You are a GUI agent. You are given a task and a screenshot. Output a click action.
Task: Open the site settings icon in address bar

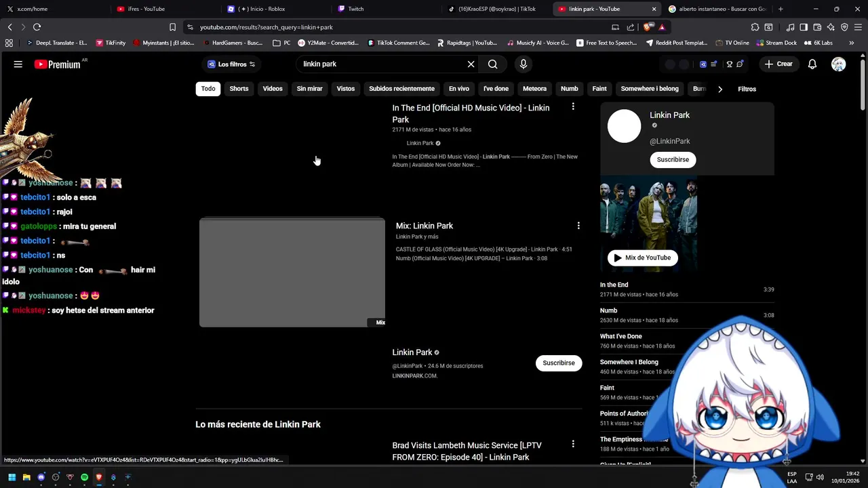[x=191, y=27]
